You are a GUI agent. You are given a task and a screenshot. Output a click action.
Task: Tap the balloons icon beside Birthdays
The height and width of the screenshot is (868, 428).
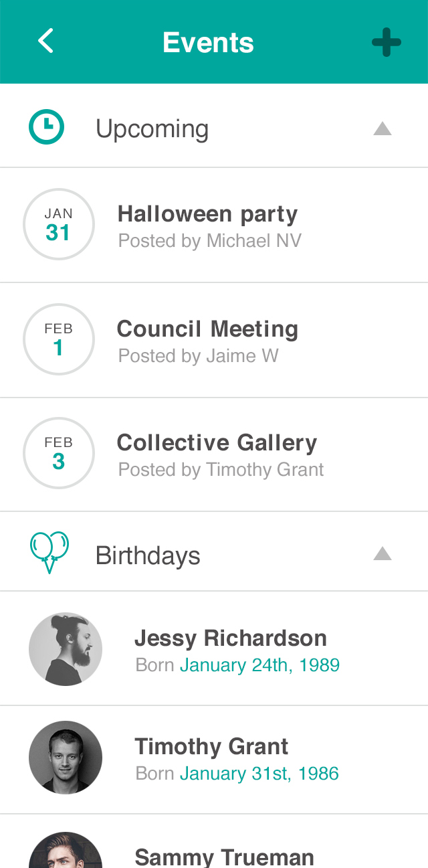click(49, 553)
